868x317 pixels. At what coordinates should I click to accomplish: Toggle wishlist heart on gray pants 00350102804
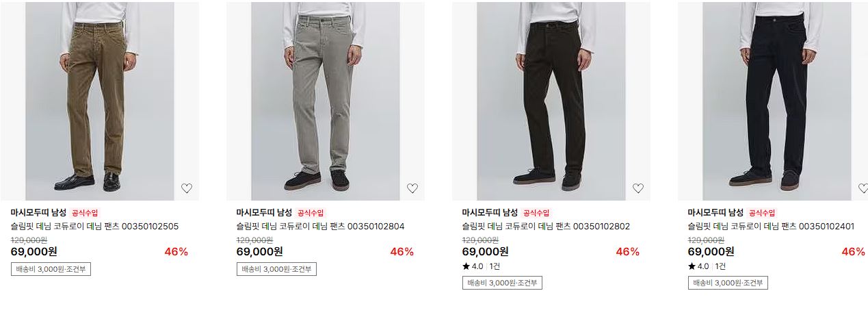(x=412, y=188)
